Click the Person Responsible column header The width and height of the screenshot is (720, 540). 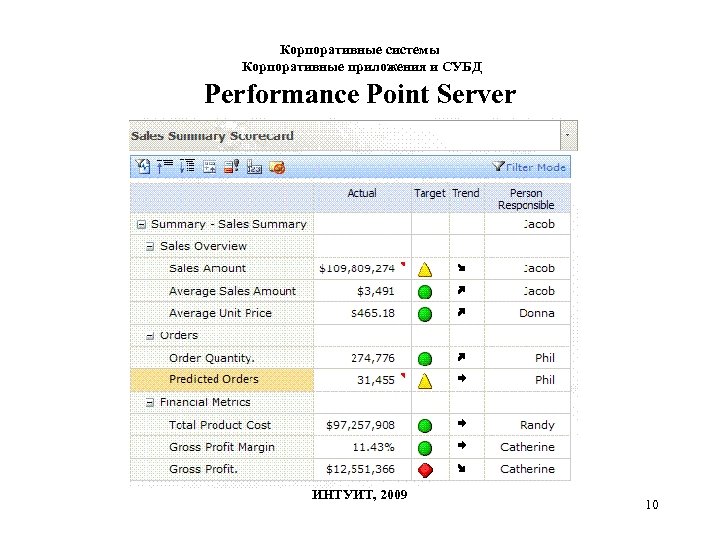point(526,199)
